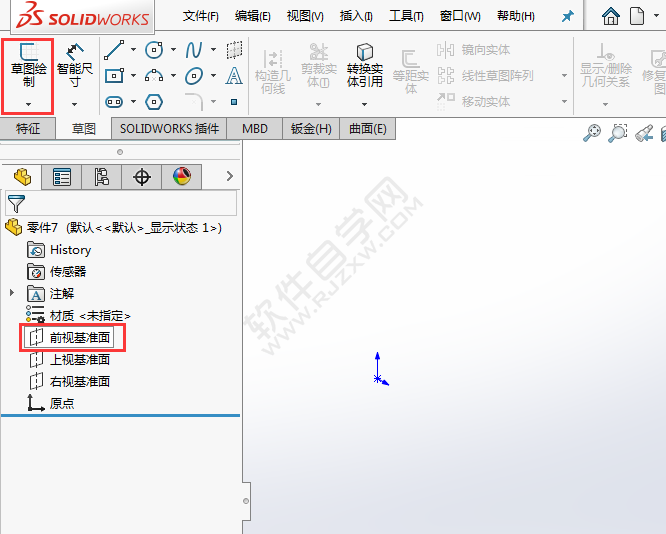Open the 文件(F) menu
Screen dimensions: 666x534
click(x=201, y=17)
